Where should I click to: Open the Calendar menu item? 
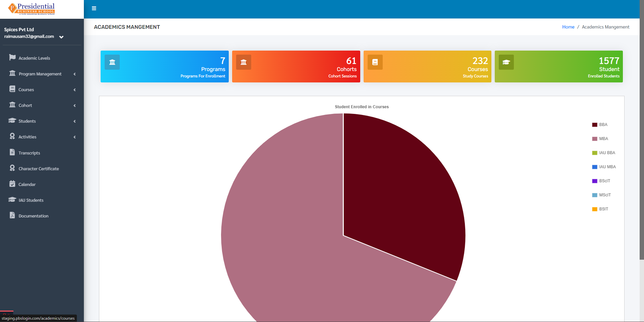coord(42,184)
